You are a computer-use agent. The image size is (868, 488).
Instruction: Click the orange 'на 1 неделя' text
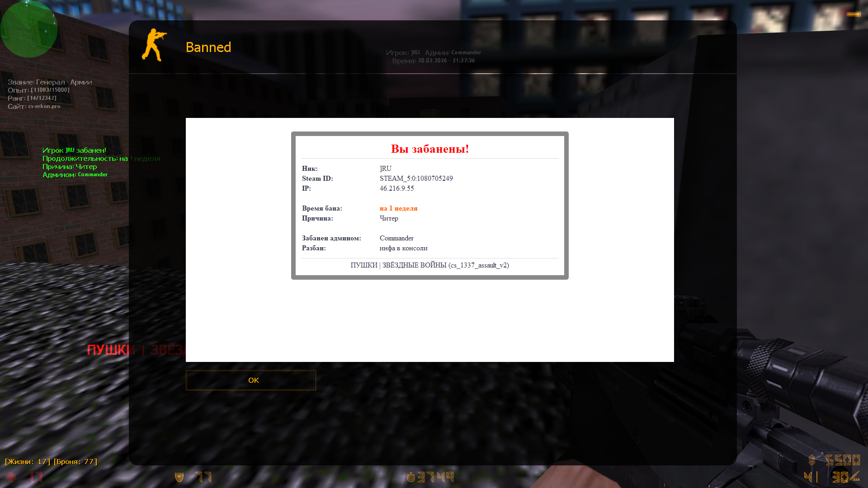[x=398, y=208]
